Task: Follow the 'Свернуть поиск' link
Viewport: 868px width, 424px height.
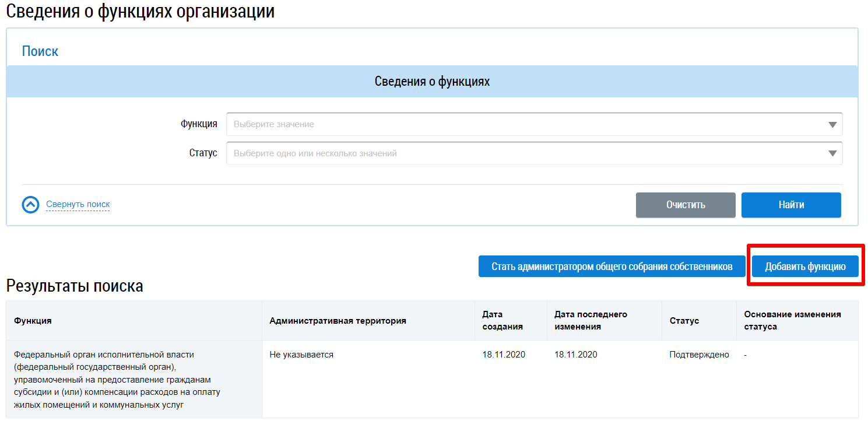Action: (x=78, y=205)
